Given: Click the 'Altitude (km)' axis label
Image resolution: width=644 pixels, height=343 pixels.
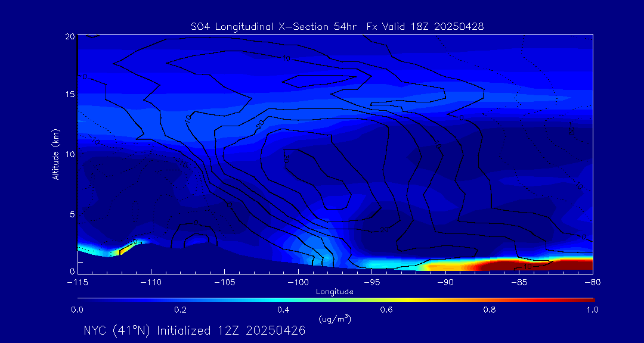Looking at the screenshot, I should pyautogui.click(x=55, y=154).
